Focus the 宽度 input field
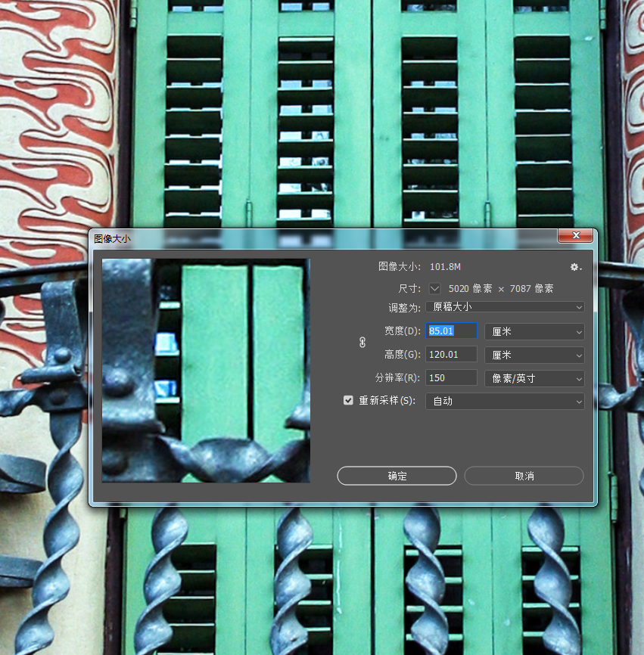 pos(451,331)
